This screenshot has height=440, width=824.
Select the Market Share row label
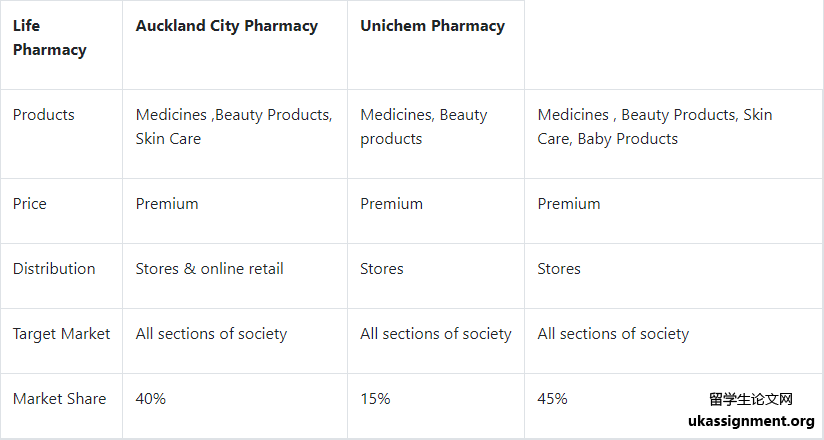pyautogui.click(x=59, y=398)
